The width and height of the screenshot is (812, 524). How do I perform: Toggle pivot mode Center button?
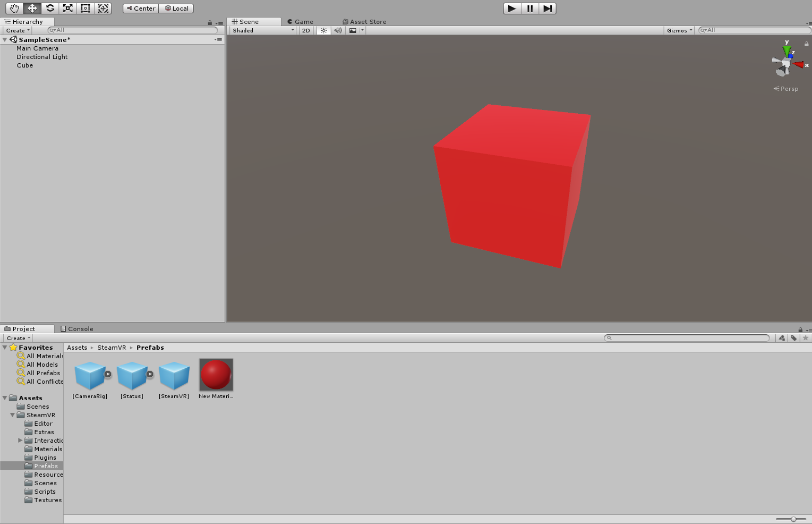pyautogui.click(x=141, y=9)
